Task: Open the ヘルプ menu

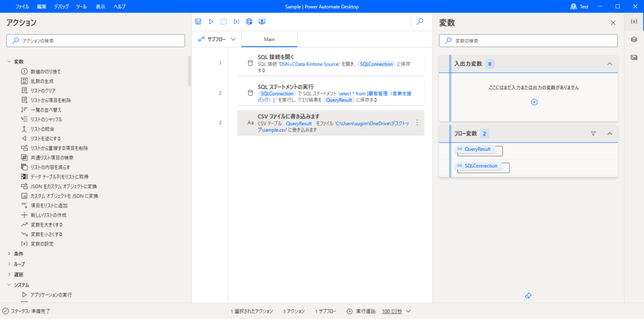Action: [x=119, y=6]
